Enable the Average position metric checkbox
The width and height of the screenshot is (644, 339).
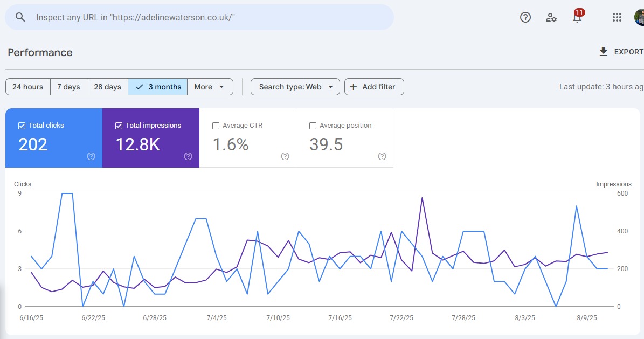313,125
